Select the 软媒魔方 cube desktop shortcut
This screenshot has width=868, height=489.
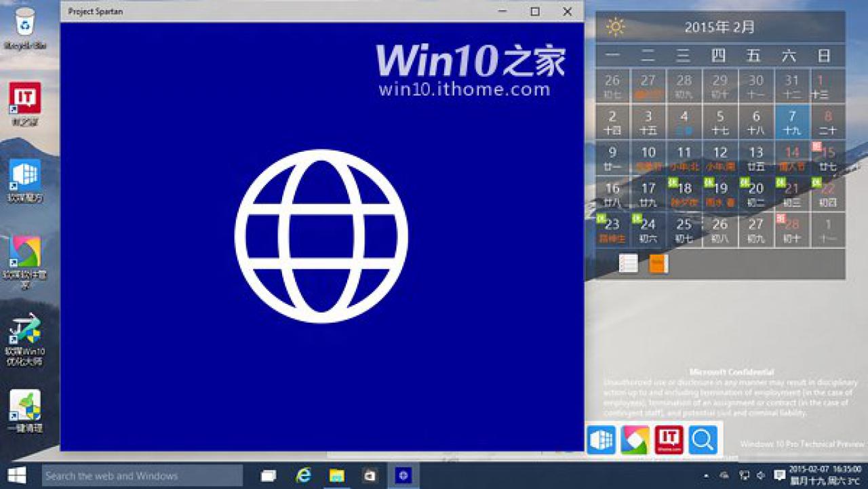25,181
